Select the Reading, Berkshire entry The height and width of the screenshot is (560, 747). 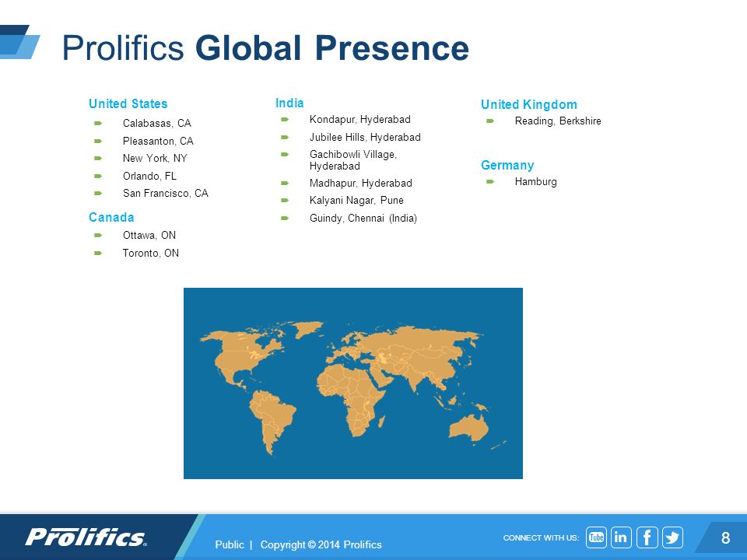click(558, 121)
